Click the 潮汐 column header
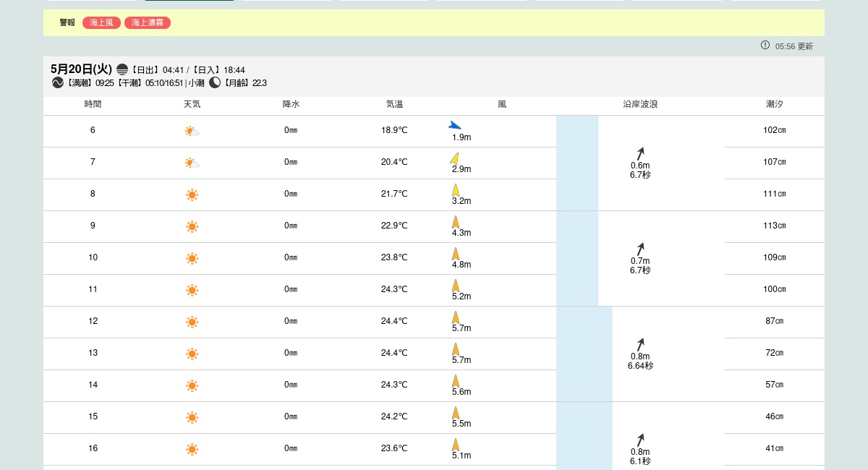 (774, 105)
